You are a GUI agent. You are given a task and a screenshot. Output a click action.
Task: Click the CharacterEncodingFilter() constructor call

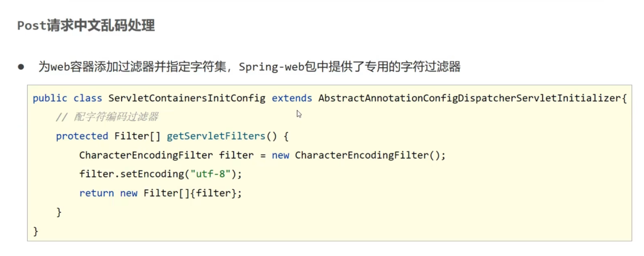click(361, 155)
